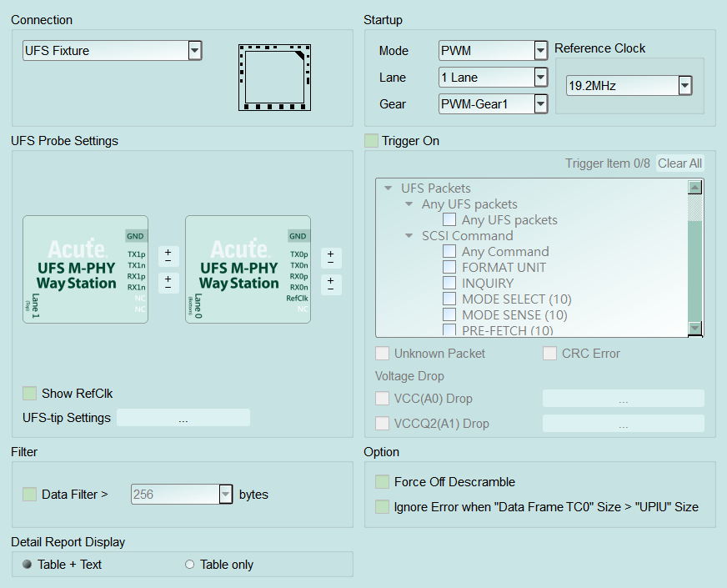Swap polarity of Lane 1 RX1p/RX1n pair
The width and height of the screenshot is (727, 588).
(x=168, y=283)
